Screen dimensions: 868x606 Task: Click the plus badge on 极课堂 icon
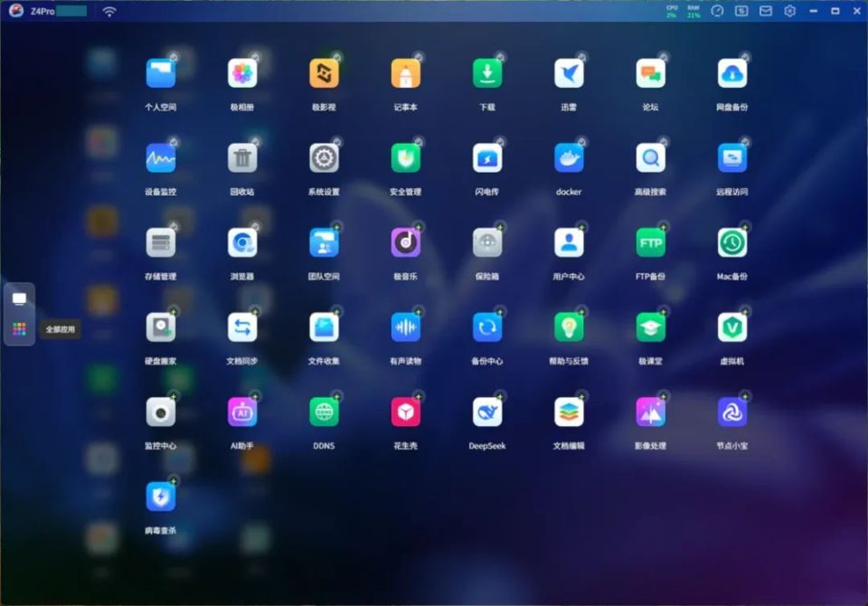click(663, 312)
